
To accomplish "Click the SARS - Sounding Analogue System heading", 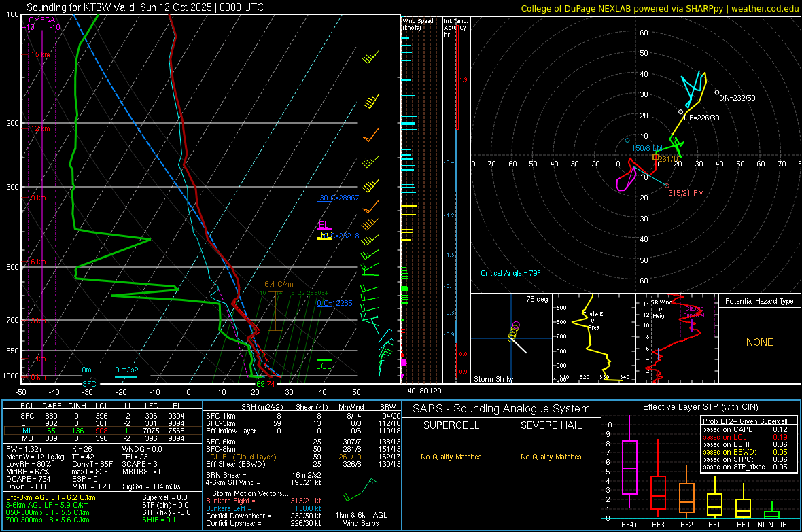I will tap(501, 409).
